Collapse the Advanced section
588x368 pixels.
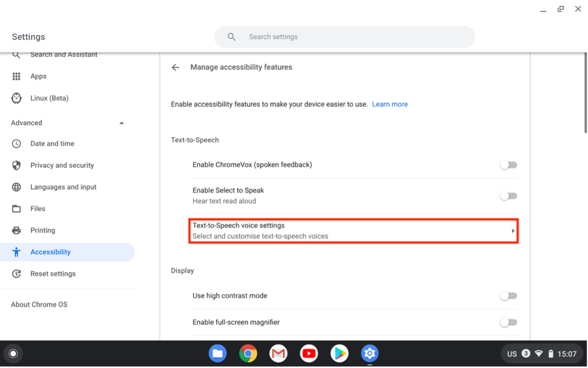coord(122,122)
